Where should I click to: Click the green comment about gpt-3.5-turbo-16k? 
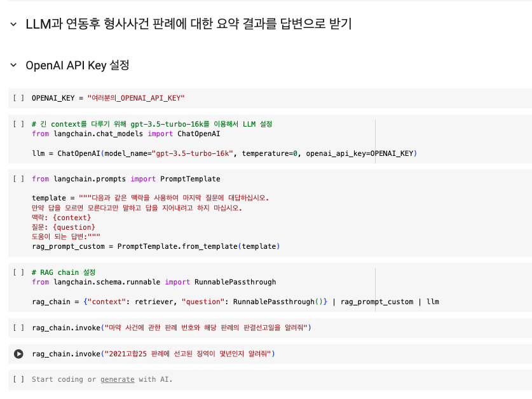[152, 124]
